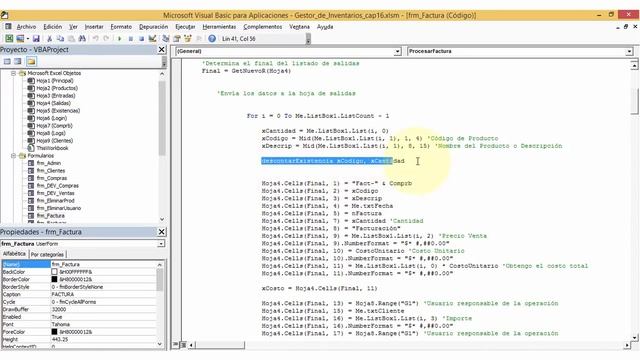
Task: Run the macro with the green play icon
Action: click(120, 38)
